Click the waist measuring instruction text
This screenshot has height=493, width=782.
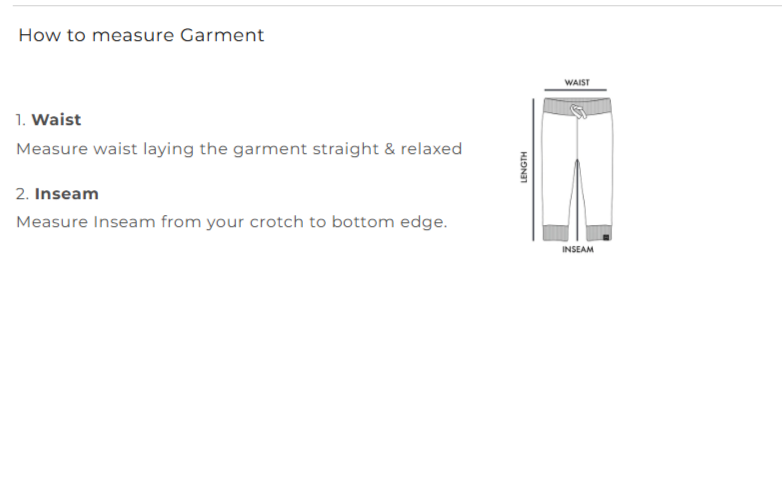[239, 149]
